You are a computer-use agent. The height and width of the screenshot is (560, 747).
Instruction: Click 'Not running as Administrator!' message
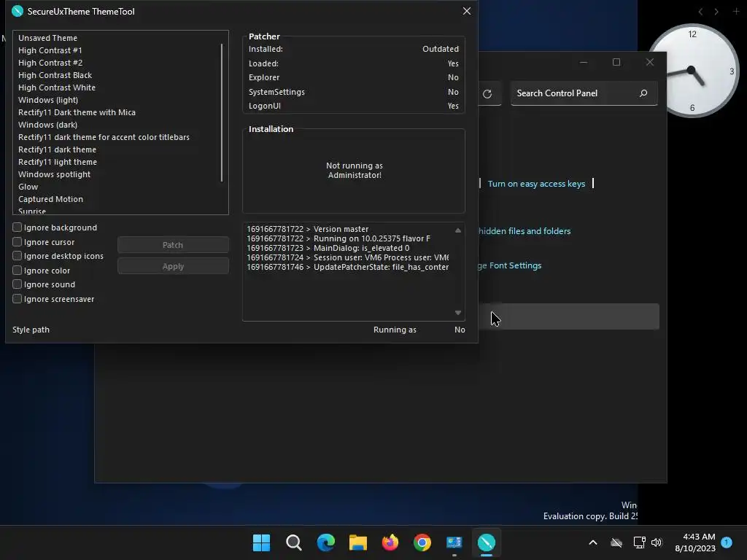355,170
